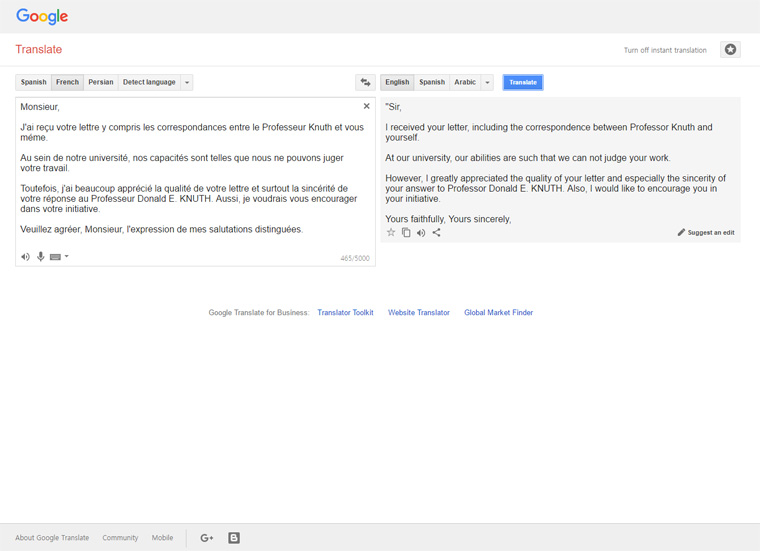Open the Blogger footer icon
Image resolution: width=760 pixels, height=551 pixels.
pyautogui.click(x=234, y=538)
